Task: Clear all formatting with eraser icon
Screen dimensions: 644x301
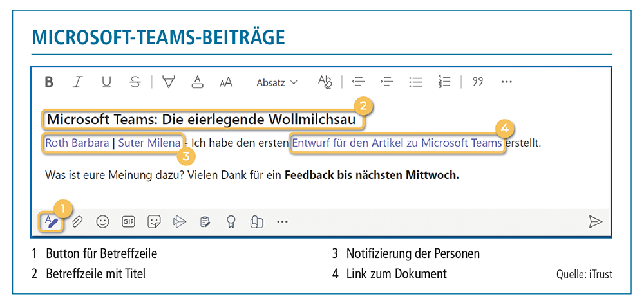Action: (325, 82)
